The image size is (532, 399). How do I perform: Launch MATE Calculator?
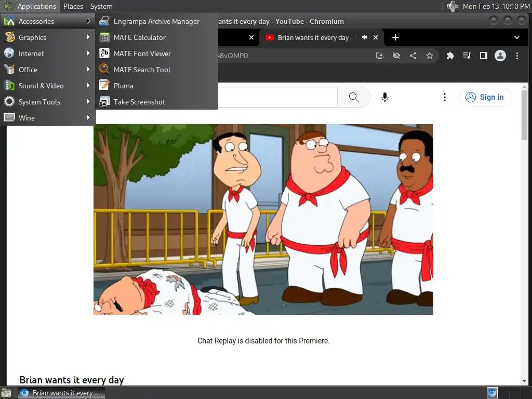pos(156,37)
